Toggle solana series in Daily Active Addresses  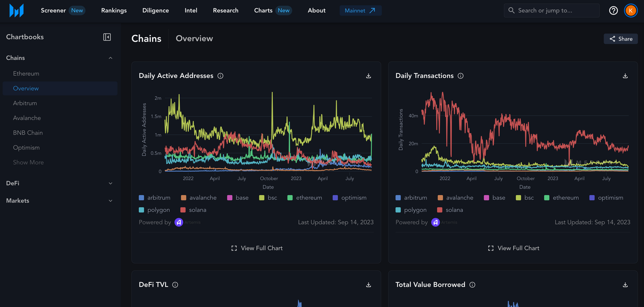tap(193, 210)
